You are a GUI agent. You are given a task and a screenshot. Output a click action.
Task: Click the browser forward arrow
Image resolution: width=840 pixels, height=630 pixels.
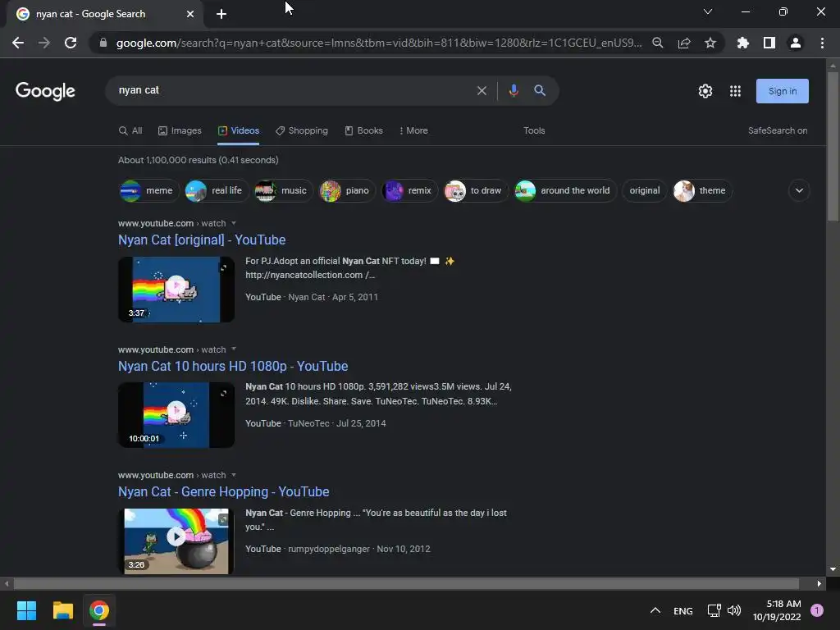(44, 43)
